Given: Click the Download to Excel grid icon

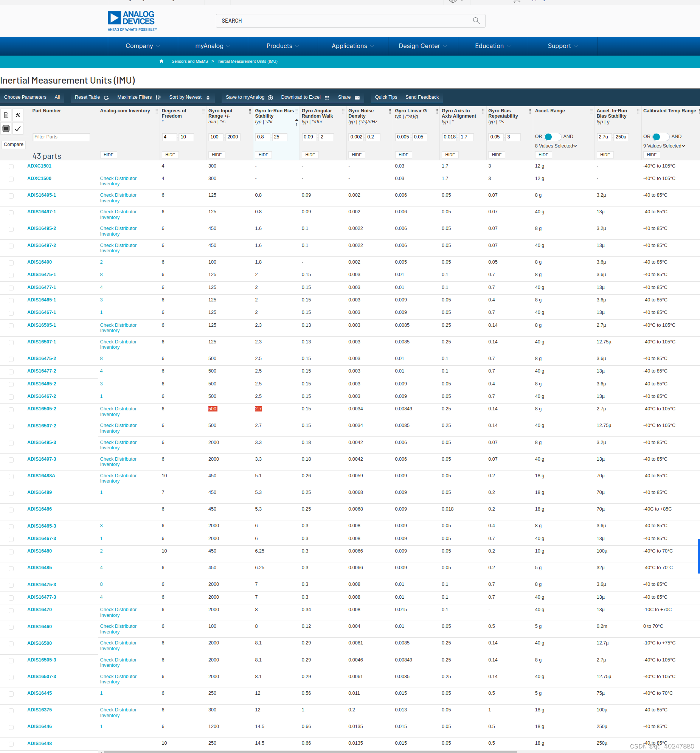Looking at the screenshot, I should (327, 98).
